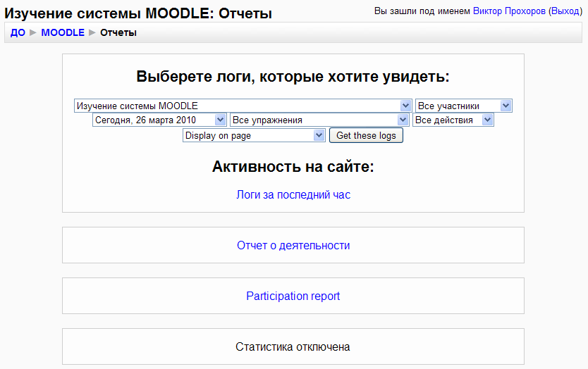Click the 'Get these logs' button
This screenshot has height=369, width=588.
366,135
